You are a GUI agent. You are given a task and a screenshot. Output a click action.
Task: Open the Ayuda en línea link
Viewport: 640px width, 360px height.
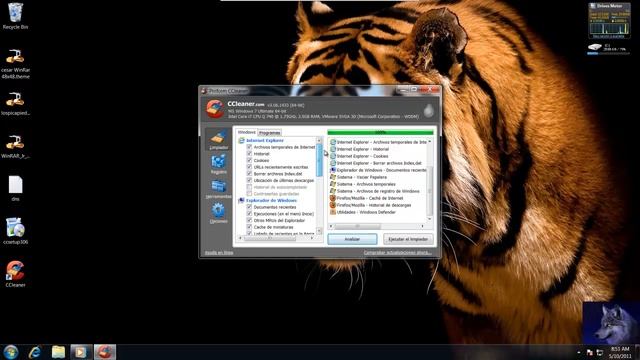pos(219,253)
